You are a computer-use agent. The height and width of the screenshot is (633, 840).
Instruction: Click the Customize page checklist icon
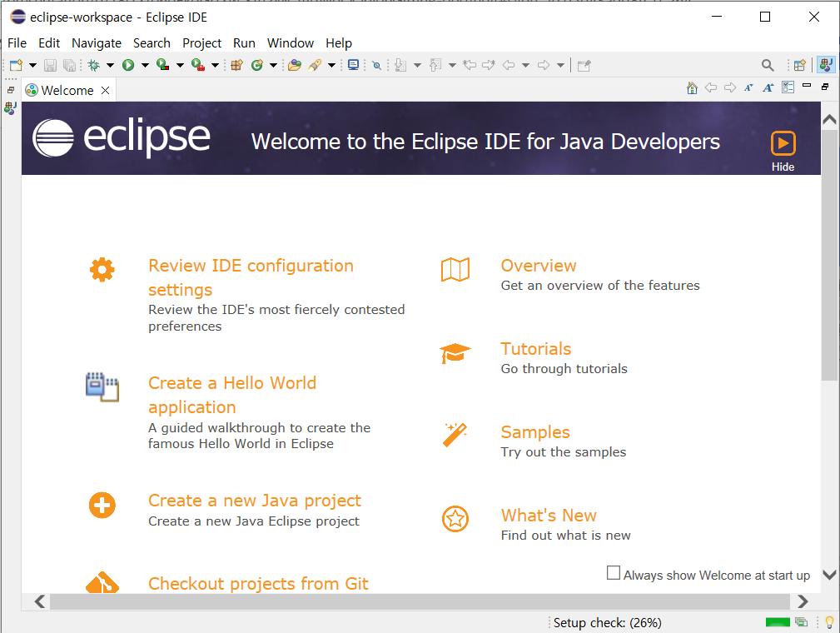(788, 87)
